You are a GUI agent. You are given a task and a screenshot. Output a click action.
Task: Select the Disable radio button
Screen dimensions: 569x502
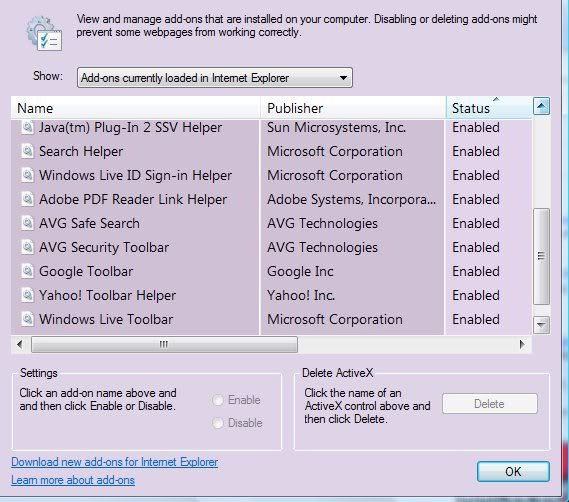click(x=218, y=423)
